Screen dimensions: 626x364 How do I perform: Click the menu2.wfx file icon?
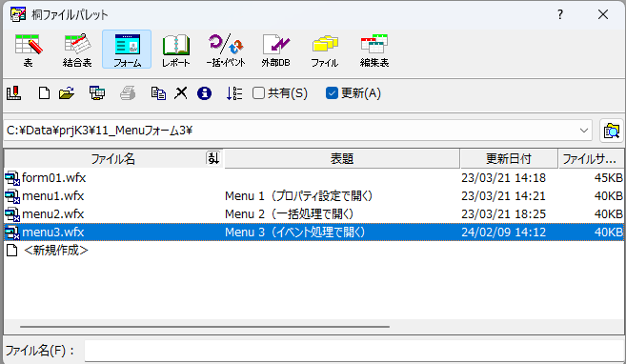click(x=12, y=214)
